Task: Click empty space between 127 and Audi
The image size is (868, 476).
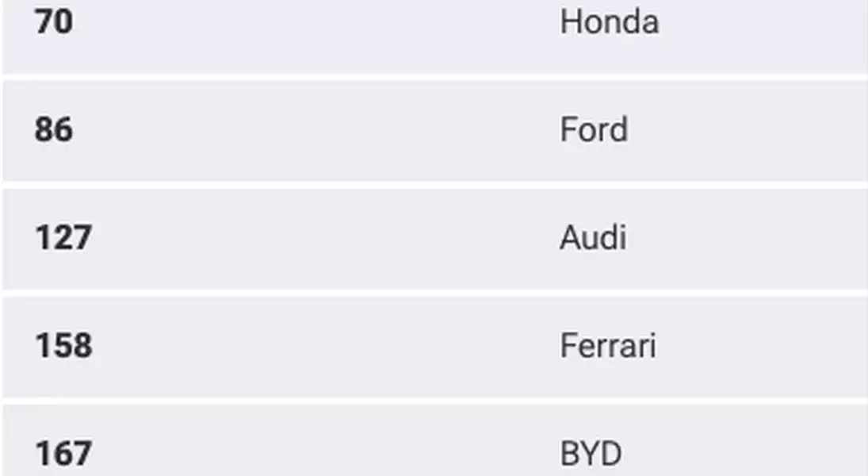Action: [x=326, y=238]
